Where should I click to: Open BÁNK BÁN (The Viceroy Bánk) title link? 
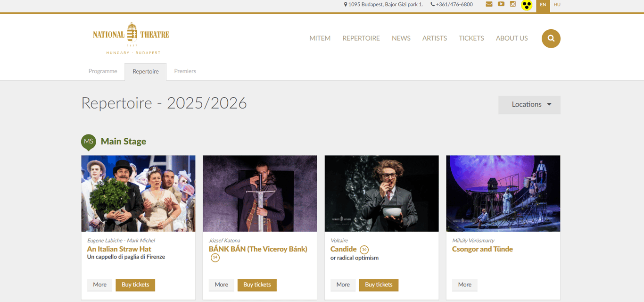(258, 249)
